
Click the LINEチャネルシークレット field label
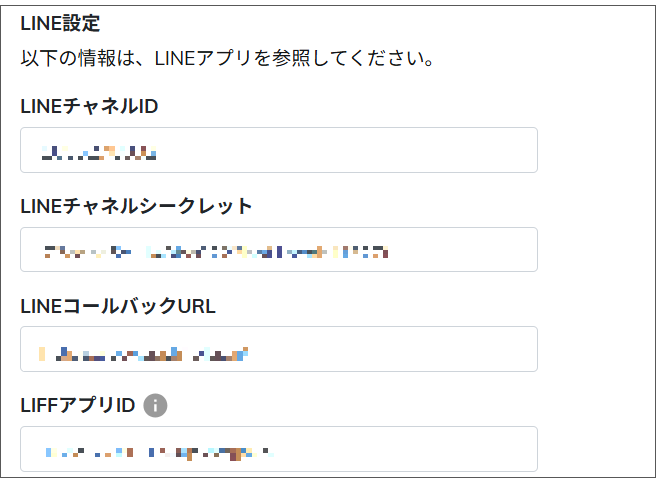click(x=136, y=206)
